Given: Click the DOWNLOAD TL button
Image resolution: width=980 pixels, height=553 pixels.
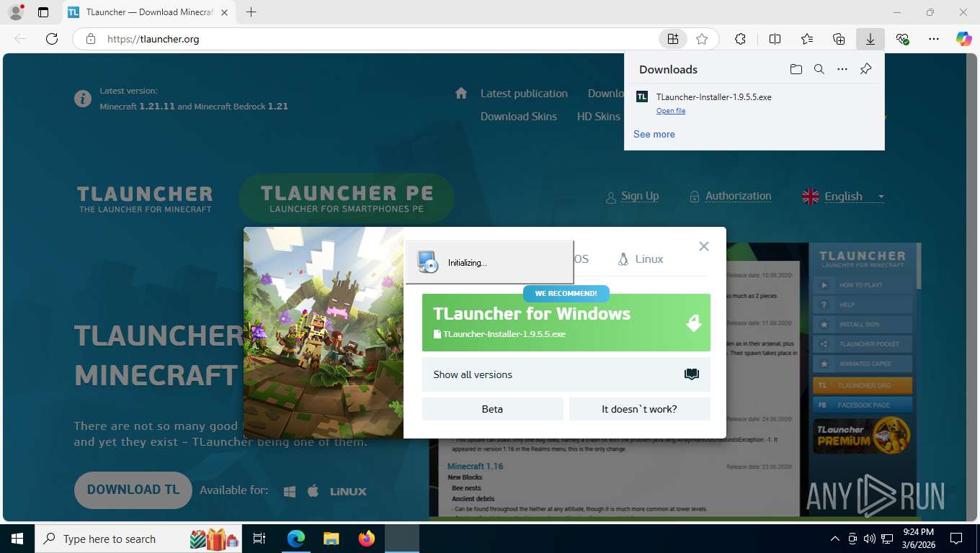Looking at the screenshot, I should point(133,490).
